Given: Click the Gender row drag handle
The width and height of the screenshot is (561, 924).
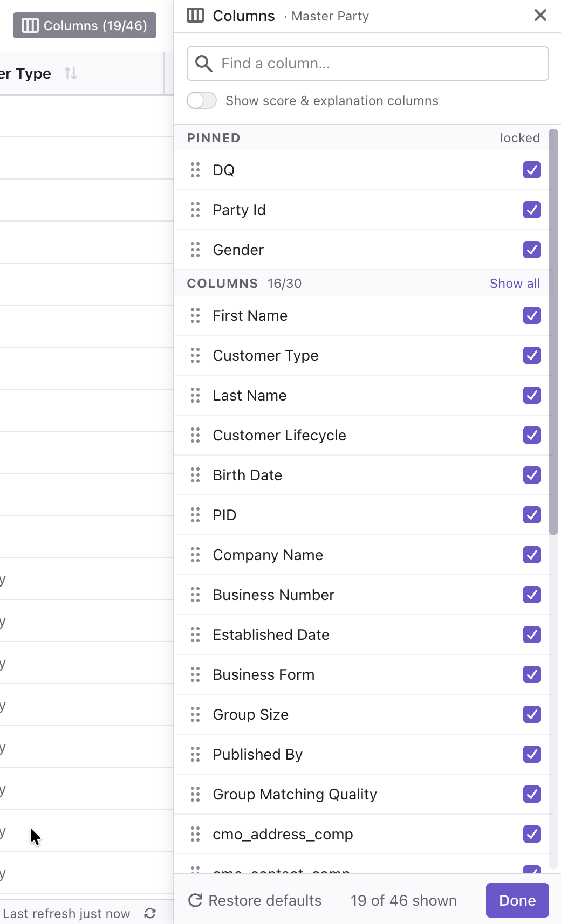Looking at the screenshot, I should (x=195, y=250).
